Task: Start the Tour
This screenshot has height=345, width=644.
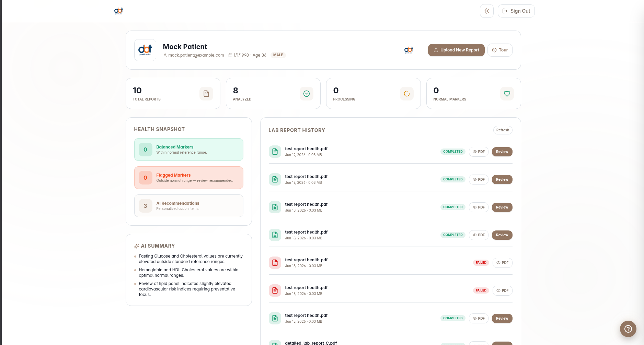Action: click(500, 50)
